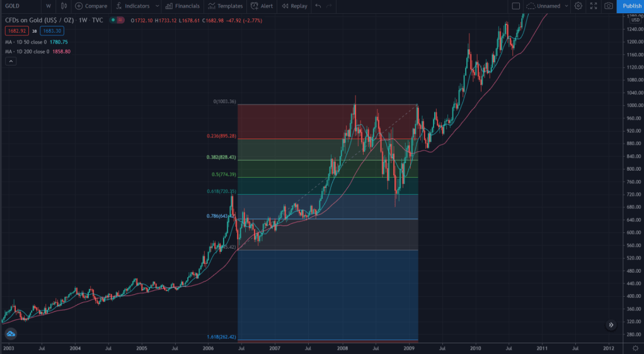
Task: Click the 1683.30 buy price button
Action: click(52, 30)
